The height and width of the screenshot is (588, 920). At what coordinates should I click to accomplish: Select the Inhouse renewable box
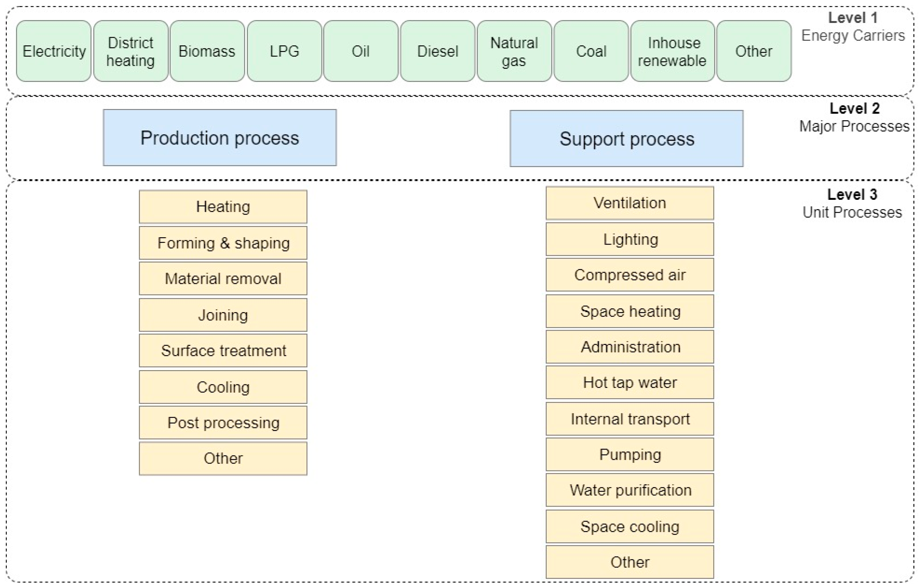click(672, 51)
